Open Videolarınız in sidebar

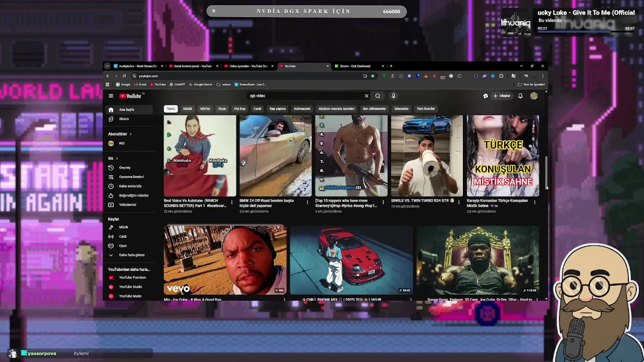(128, 205)
